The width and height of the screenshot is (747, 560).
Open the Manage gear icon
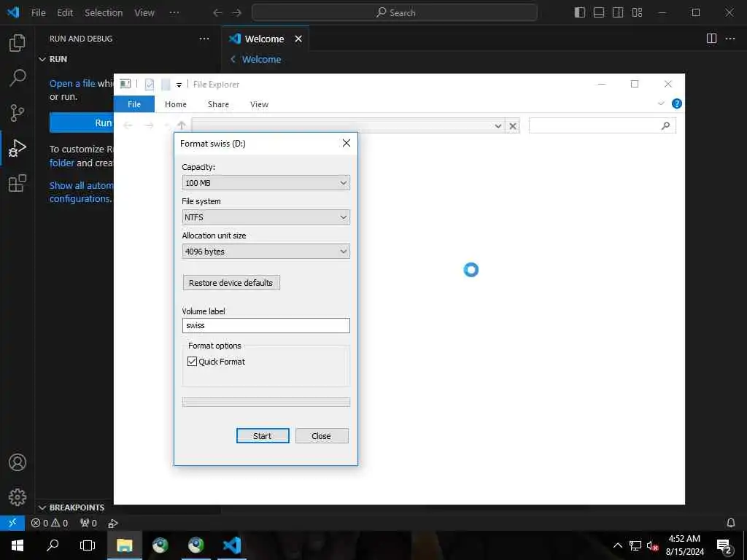18,497
